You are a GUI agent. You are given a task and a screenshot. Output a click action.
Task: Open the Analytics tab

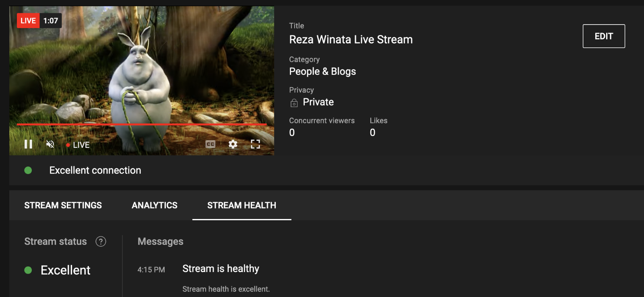click(155, 205)
